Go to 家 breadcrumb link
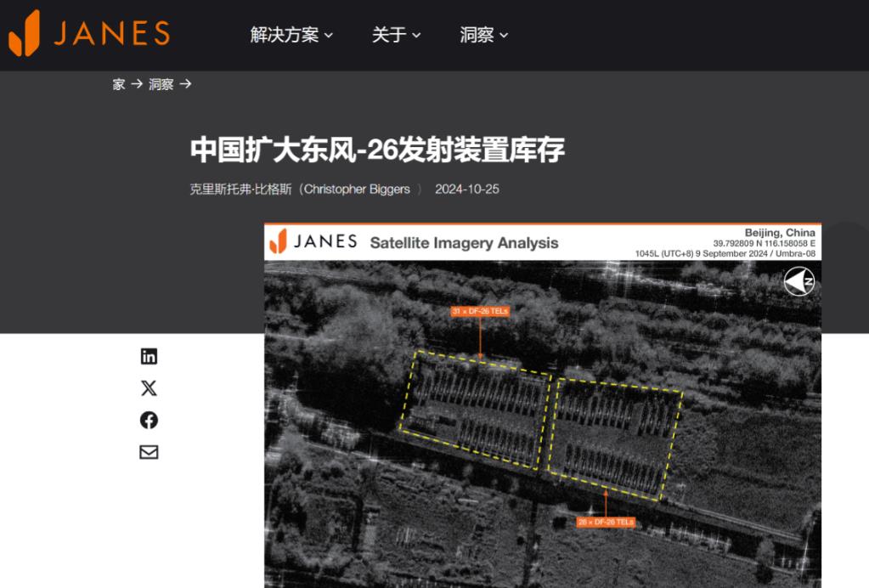 pos(119,84)
